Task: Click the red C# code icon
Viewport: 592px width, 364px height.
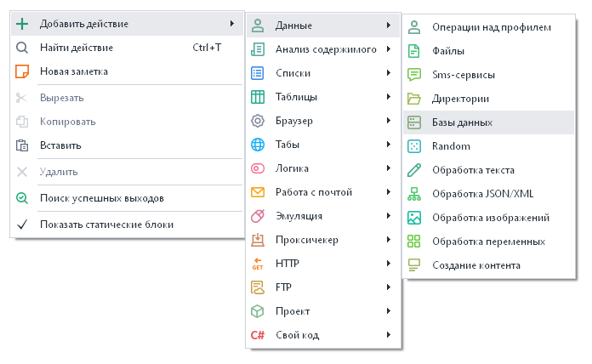Action: [258, 335]
